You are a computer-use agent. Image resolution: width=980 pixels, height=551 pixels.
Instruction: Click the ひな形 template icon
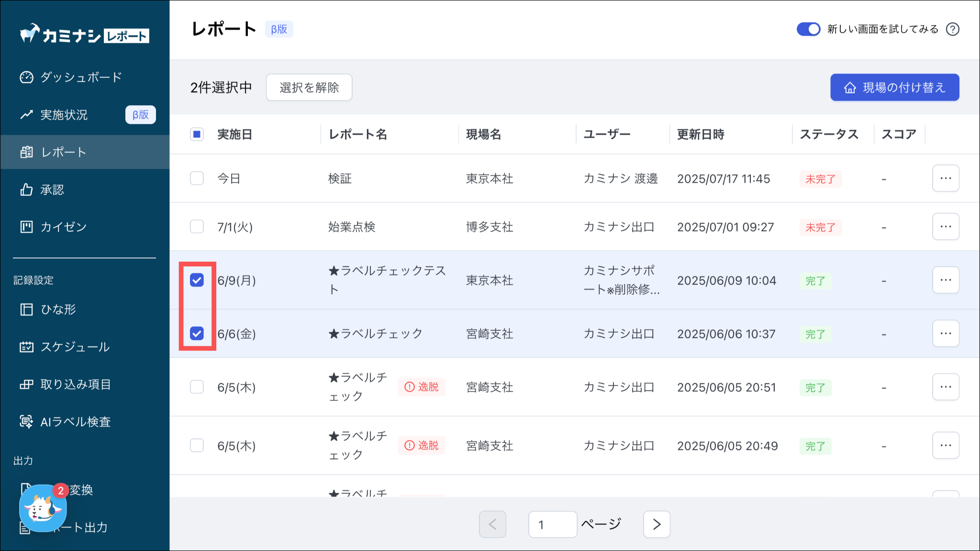pos(26,309)
